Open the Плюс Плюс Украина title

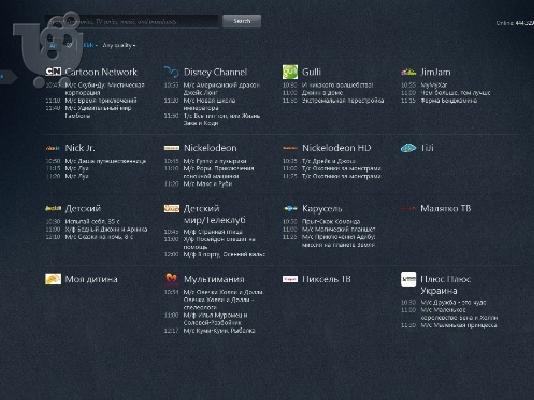[x=445, y=285]
